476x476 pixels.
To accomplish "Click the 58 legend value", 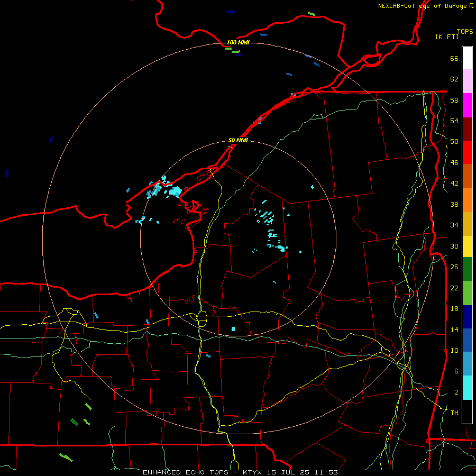I will click(454, 100).
